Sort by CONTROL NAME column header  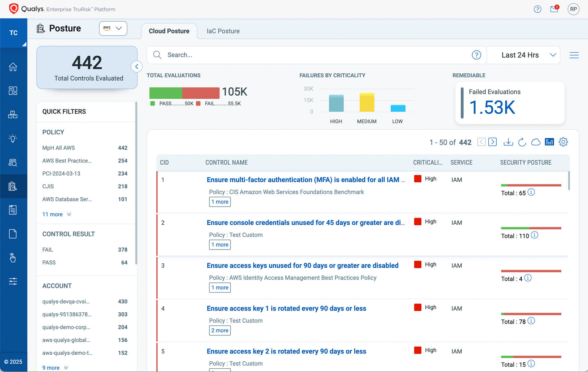tap(227, 163)
